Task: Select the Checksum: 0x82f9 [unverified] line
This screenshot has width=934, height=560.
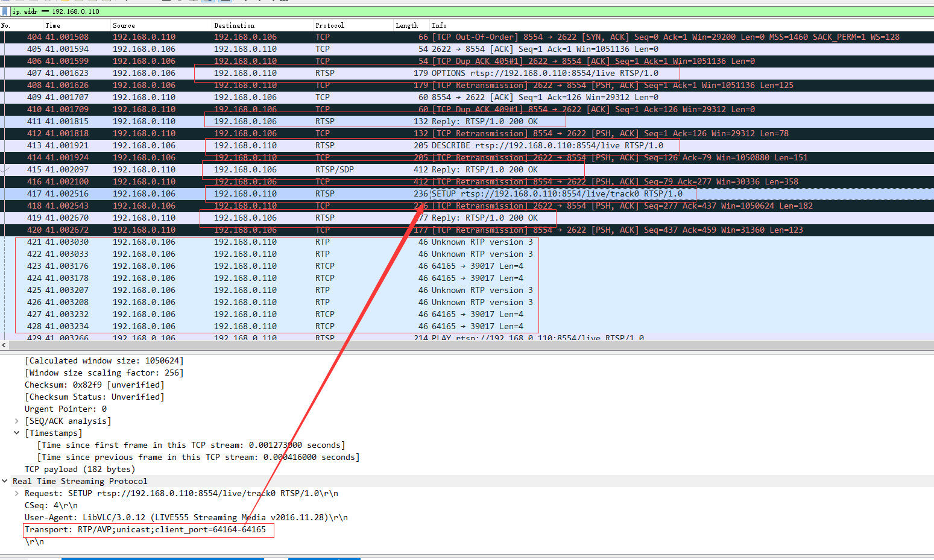Action: pyautogui.click(x=95, y=385)
